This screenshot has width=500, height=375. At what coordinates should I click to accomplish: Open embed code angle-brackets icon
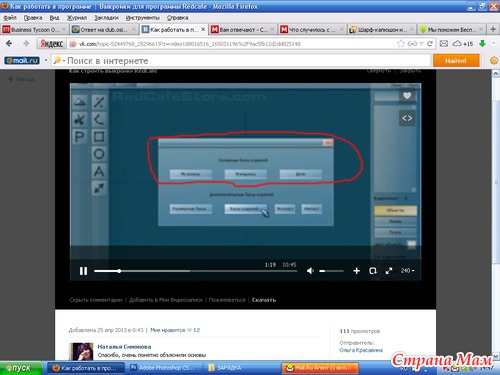[x=407, y=118]
